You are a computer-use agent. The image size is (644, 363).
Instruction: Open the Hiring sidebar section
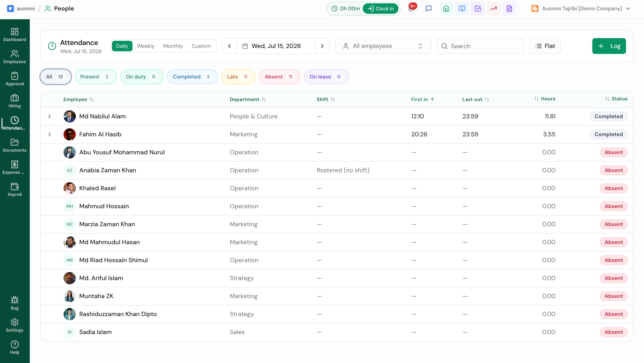point(14,101)
